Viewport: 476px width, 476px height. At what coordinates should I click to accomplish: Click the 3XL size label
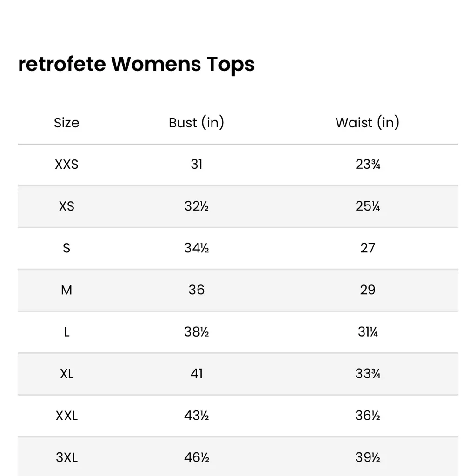[66, 457]
